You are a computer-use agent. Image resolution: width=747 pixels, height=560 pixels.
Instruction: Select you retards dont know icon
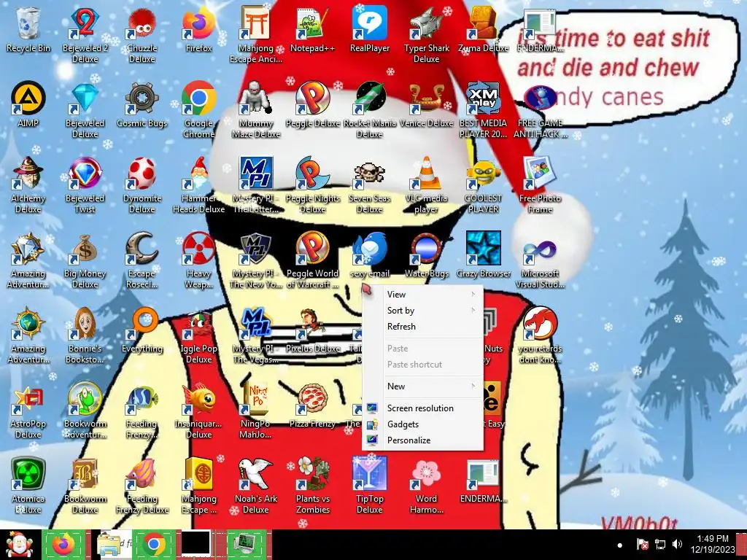click(x=541, y=324)
